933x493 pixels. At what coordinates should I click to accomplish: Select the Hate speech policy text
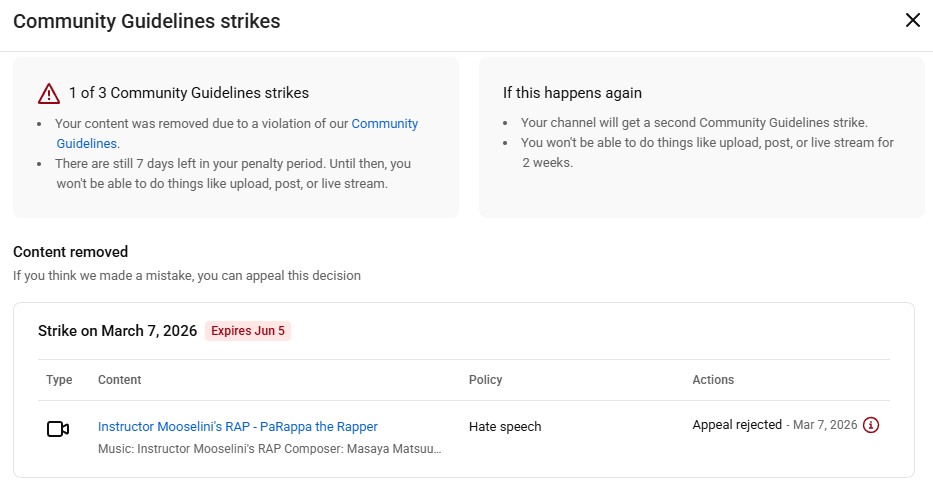pyautogui.click(x=505, y=426)
